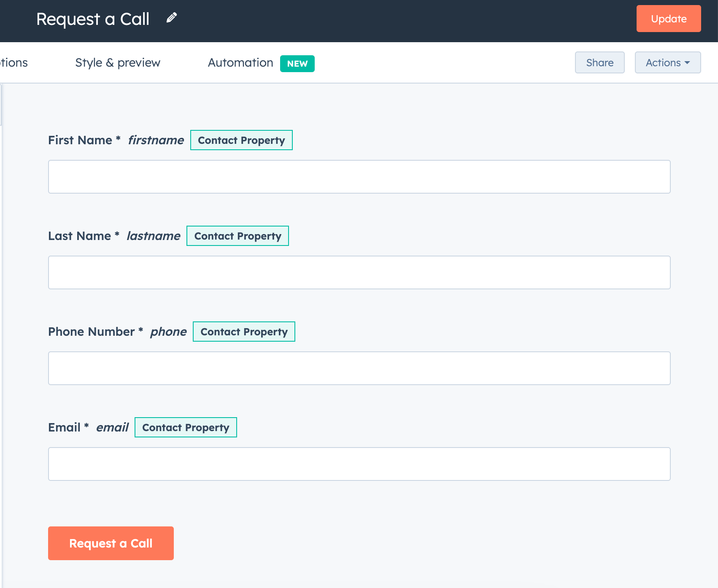Click into the First Name input field
718x588 pixels.
coord(359,177)
